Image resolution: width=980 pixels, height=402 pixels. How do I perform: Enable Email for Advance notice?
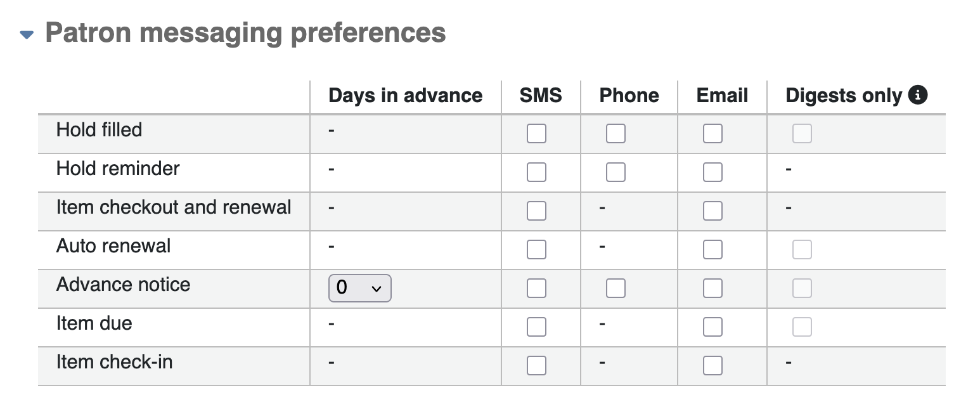[712, 289]
